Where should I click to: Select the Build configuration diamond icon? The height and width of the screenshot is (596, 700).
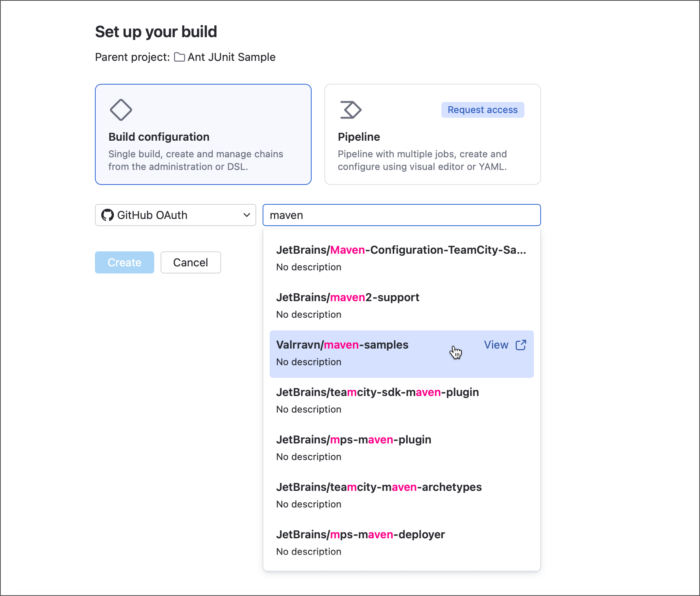tap(121, 110)
